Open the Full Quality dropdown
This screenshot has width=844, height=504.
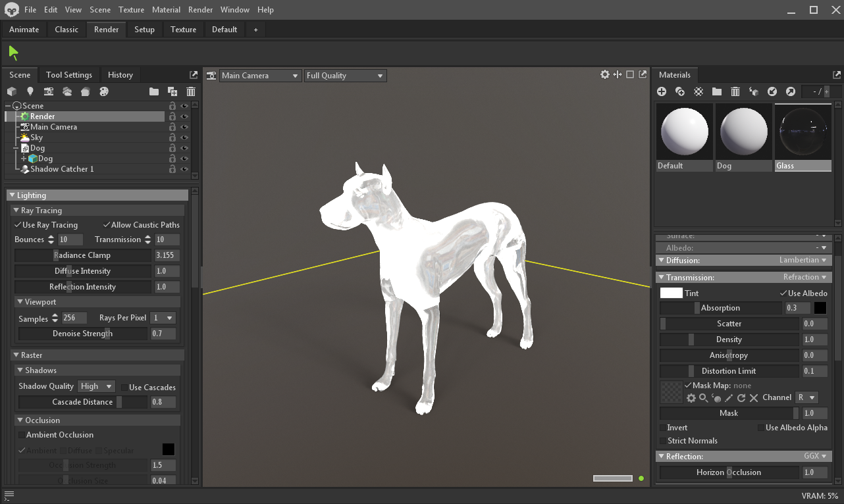coord(345,76)
